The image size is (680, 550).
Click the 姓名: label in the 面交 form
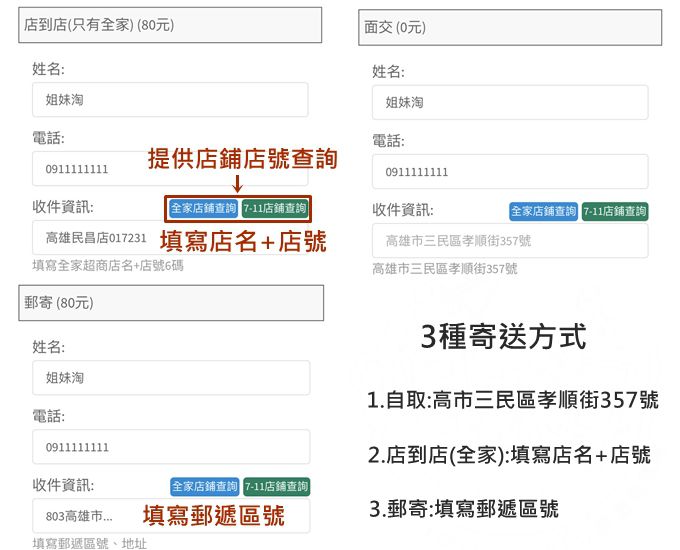click(388, 72)
